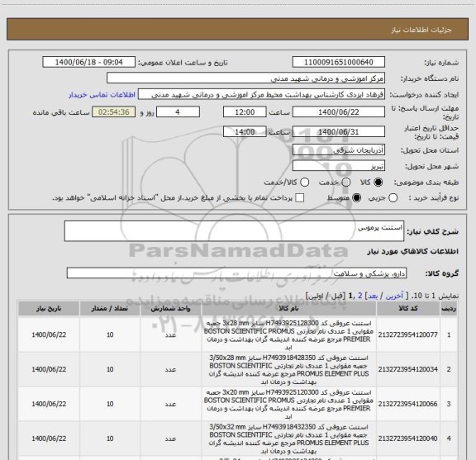Select the متوسط purchase type radio
The height and width of the screenshot is (460, 476).
click(356, 198)
